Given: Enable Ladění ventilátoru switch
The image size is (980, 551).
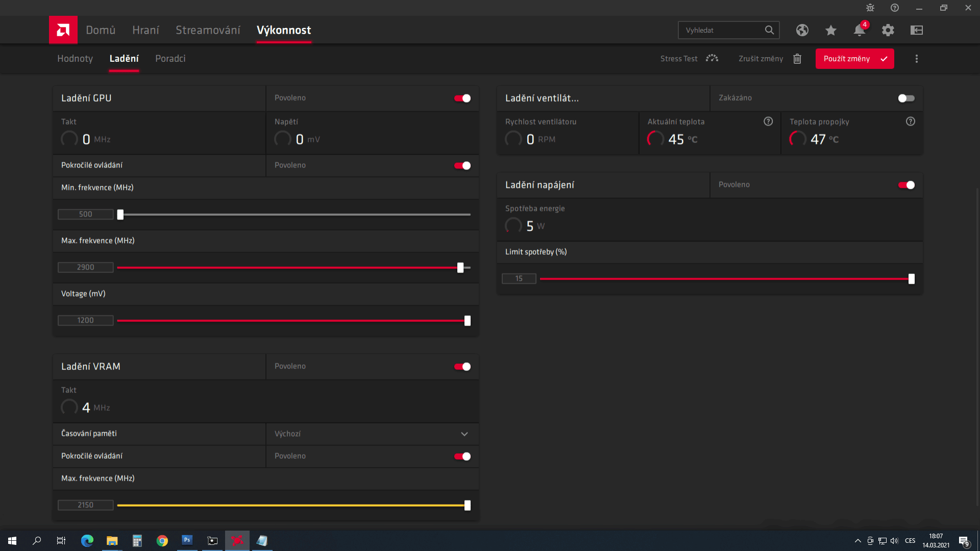Looking at the screenshot, I should pos(906,98).
